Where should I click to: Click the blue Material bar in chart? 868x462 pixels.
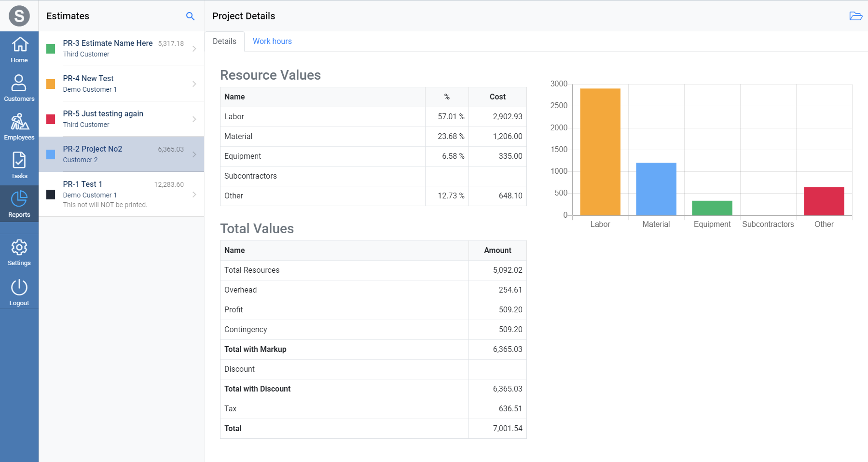(656, 189)
